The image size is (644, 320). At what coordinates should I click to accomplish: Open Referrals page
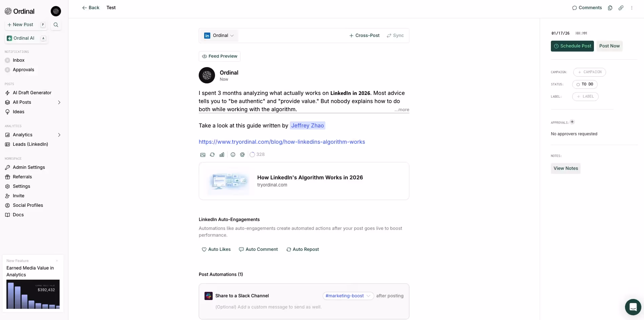[22, 177]
